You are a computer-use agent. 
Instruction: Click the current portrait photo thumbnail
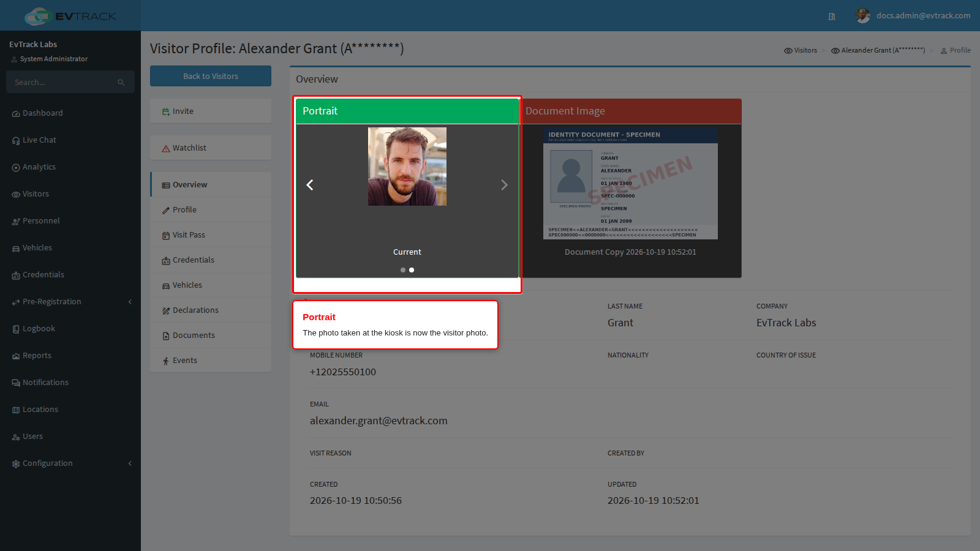407,167
